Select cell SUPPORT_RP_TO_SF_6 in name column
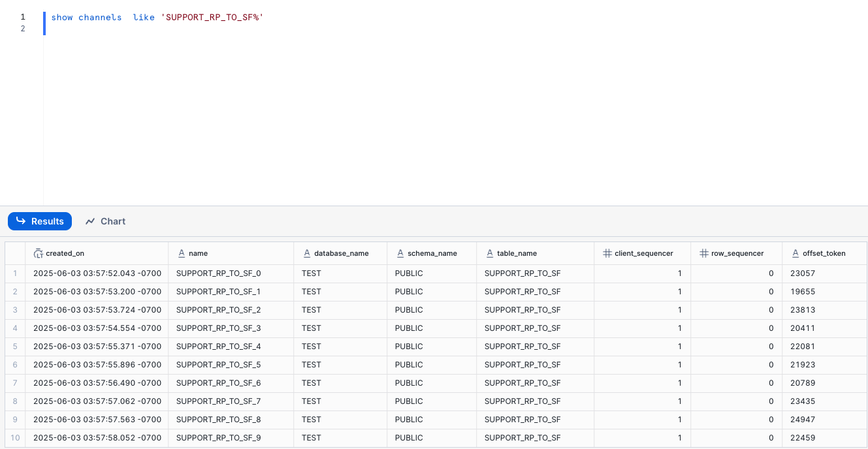 pos(231,383)
